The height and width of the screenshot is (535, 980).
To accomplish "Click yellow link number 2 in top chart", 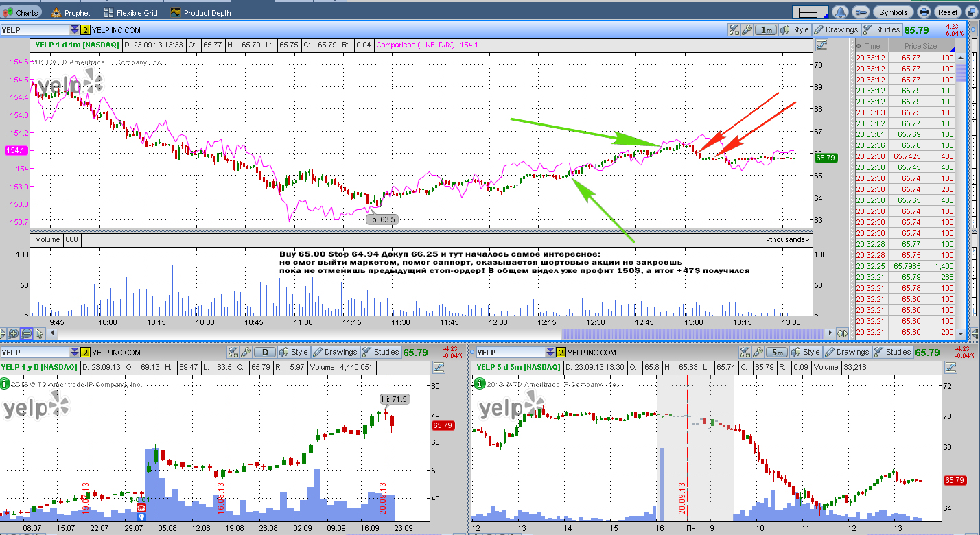I will [85, 30].
